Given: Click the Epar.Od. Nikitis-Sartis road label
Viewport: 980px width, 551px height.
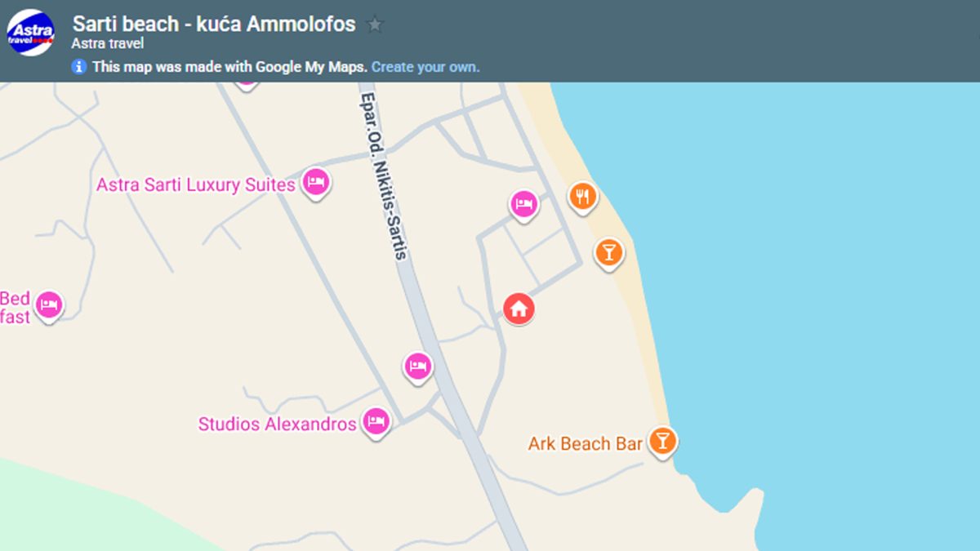Looking at the screenshot, I should pyautogui.click(x=382, y=176).
